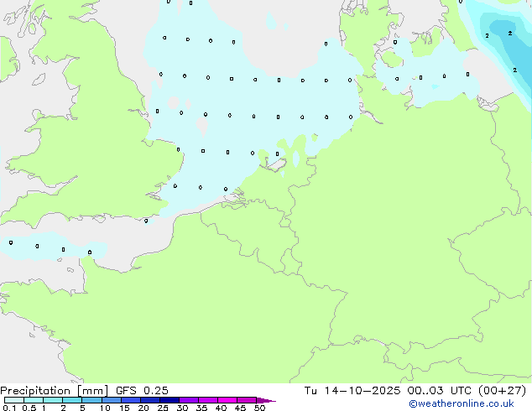Click the 20–25 mm legend color swatch
Screen dimensions: 532x411
[x=150, y=400]
